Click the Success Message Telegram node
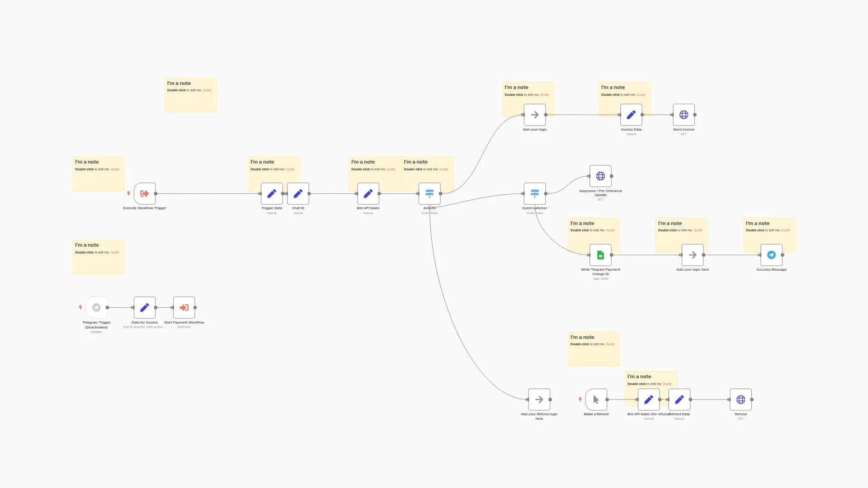This screenshot has width=868, height=488. pyautogui.click(x=772, y=255)
